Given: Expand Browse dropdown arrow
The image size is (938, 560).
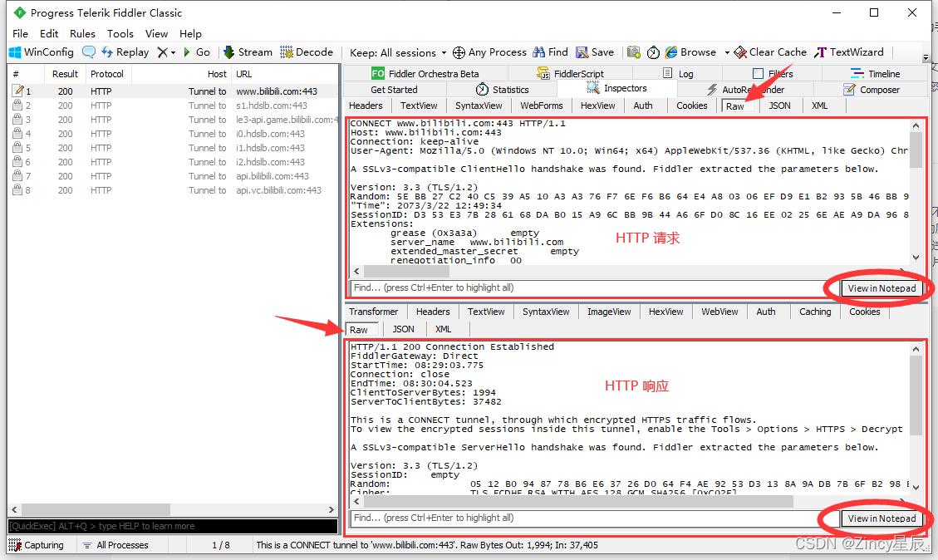Looking at the screenshot, I should tap(727, 52).
